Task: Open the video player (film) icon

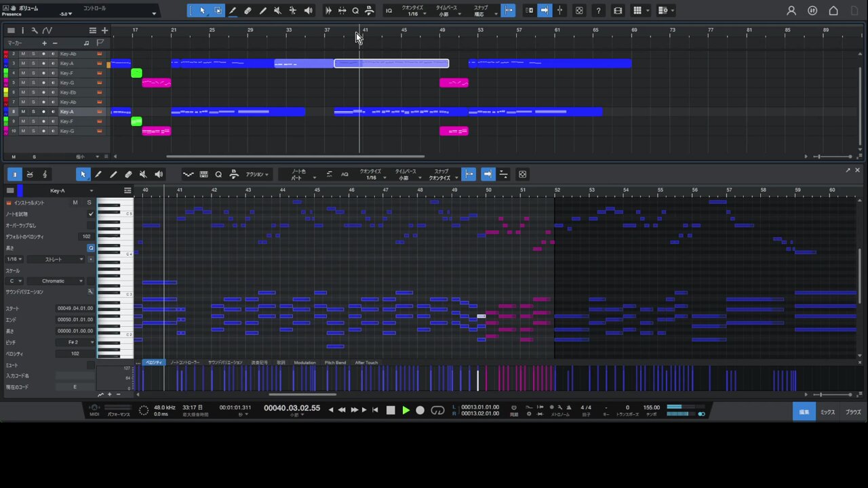Action: coord(617,11)
